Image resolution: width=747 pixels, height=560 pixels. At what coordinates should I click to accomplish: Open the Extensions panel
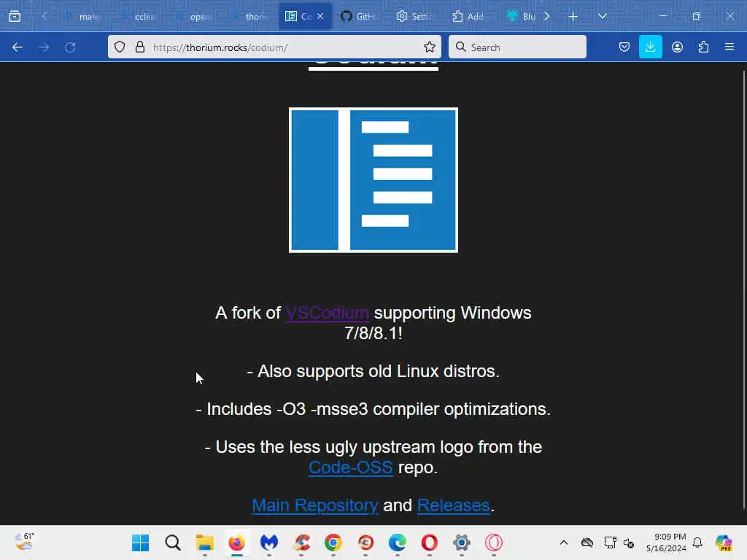point(703,47)
